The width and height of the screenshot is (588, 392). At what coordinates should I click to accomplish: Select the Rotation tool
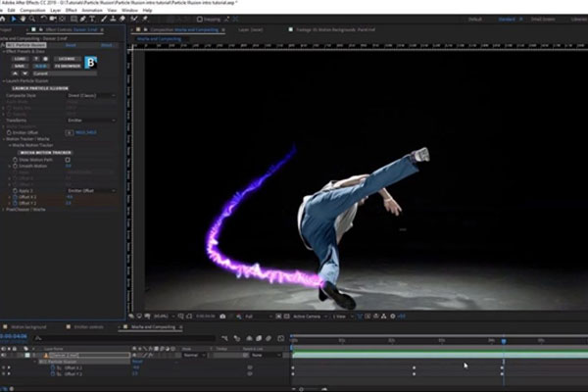coord(43,19)
